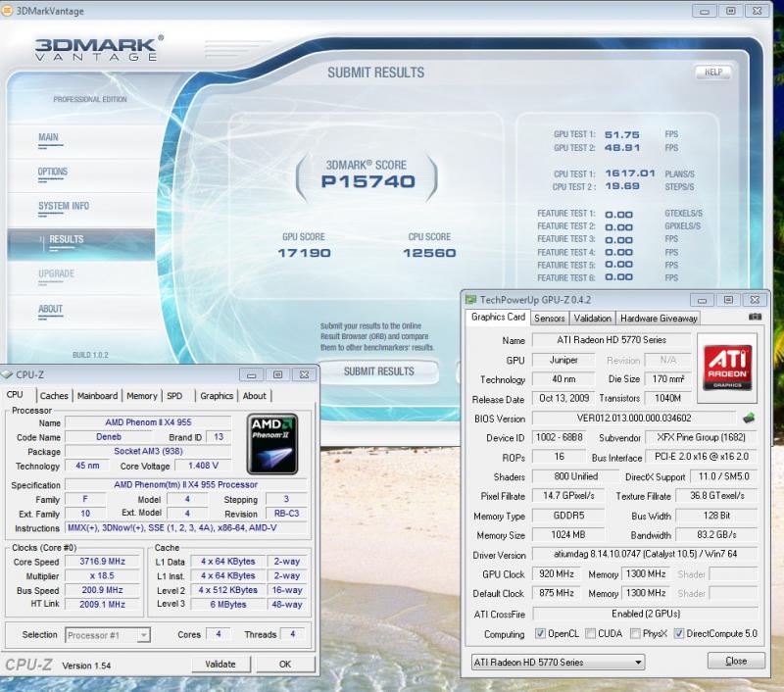Toggle the DirectCompute 5.0 checkbox
Image resolution: width=784 pixels, height=692 pixels.
coord(678,633)
